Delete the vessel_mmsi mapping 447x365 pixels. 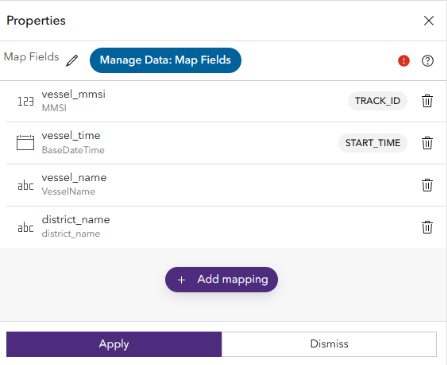click(x=427, y=101)
